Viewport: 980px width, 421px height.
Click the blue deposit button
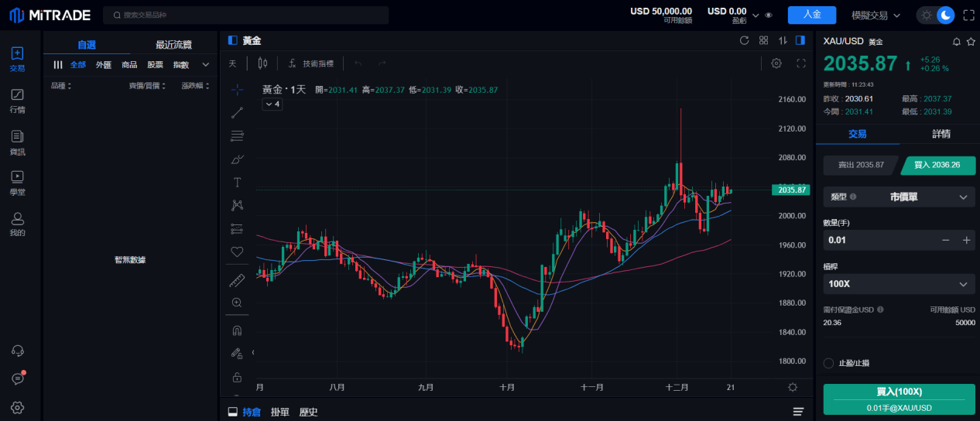[x=811, y=15]
